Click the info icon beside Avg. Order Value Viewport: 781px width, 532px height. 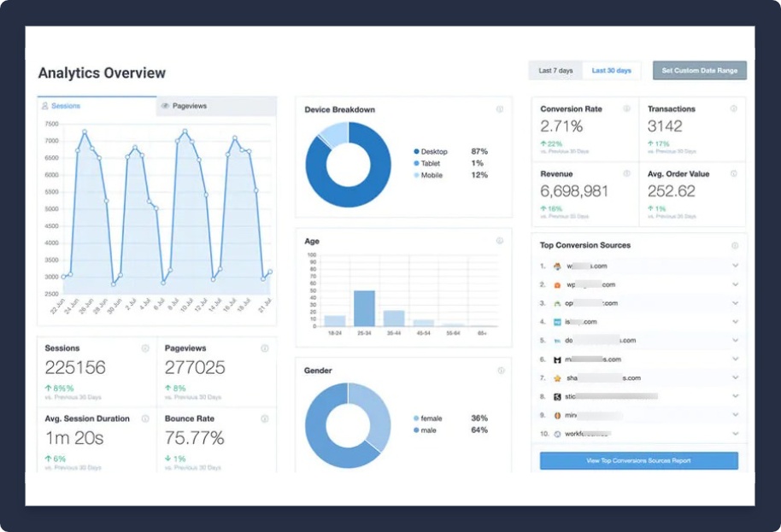pyautogui.click(x=734, y=173)
